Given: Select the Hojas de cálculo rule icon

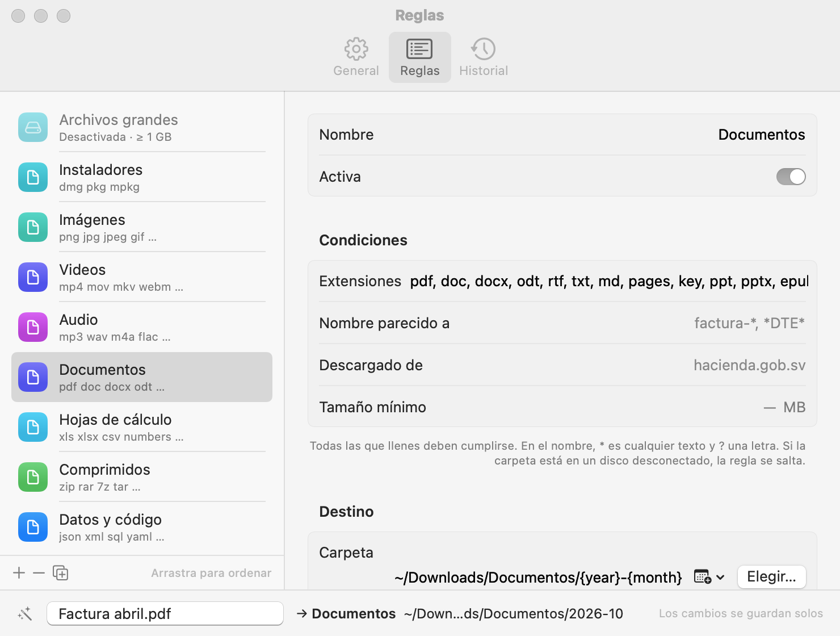Looking at the screenshot, I should [33, 427].
